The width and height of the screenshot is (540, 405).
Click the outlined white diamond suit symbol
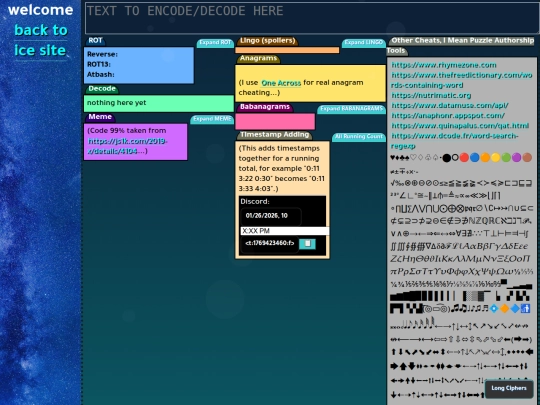click(420, 158)
